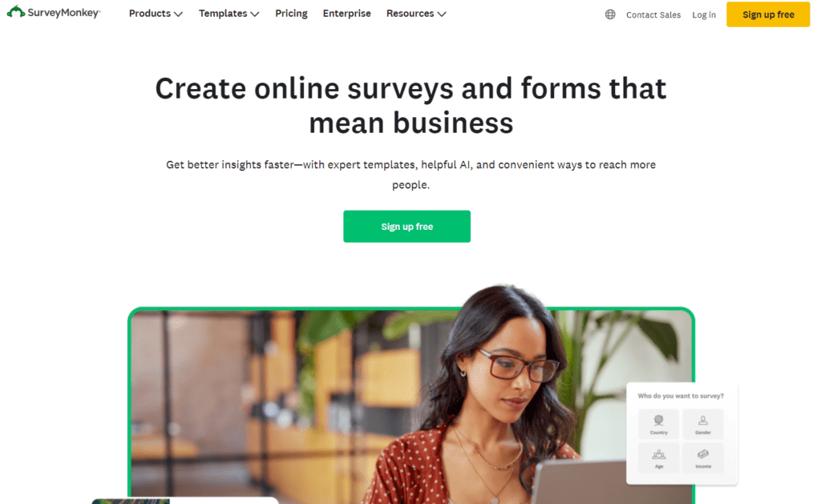
Task: Open the Pricing page
Action: tap(291, 14)
